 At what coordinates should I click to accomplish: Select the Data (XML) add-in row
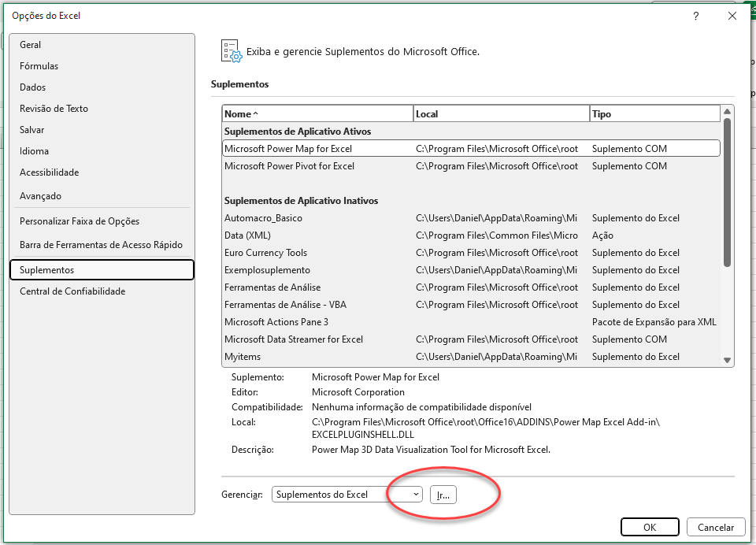(x=471, y=235)
